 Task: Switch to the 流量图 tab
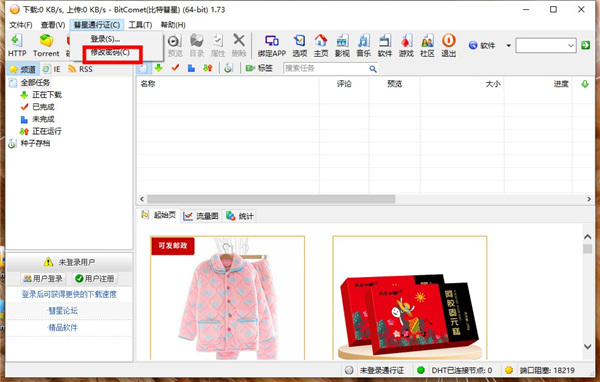201,216
